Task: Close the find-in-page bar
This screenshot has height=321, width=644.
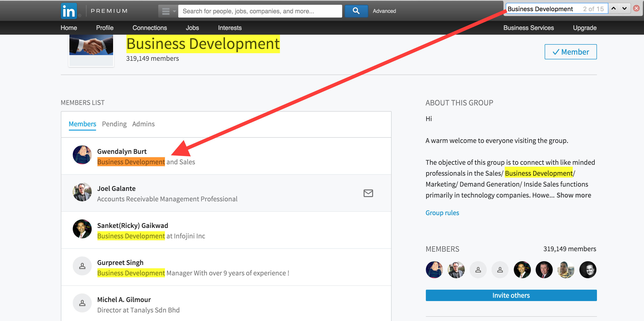Action: click(636, 9)
